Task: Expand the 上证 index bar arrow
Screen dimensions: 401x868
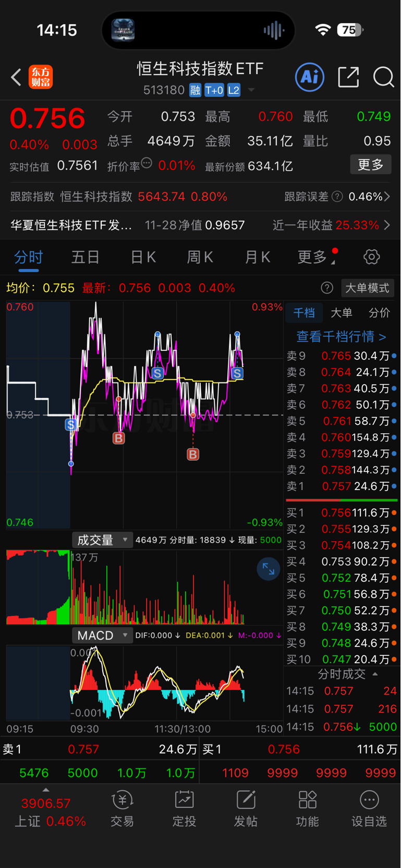Action: [46, 790]
